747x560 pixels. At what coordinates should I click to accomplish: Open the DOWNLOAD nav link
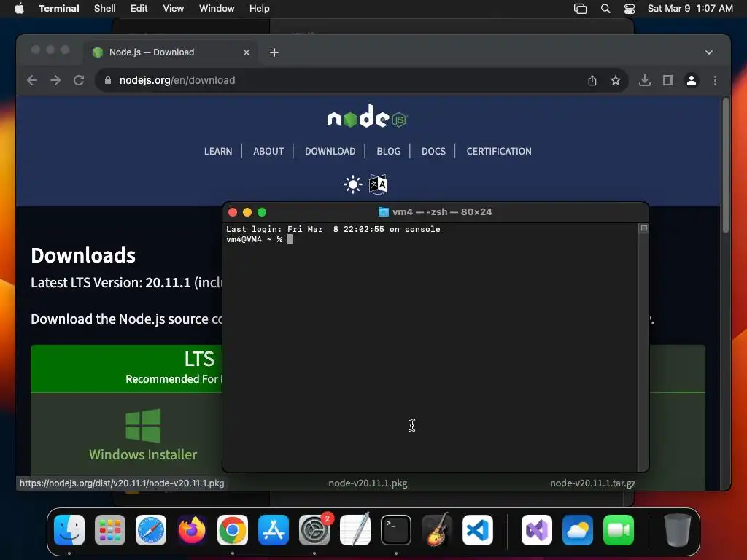click(x=330, y=152)
